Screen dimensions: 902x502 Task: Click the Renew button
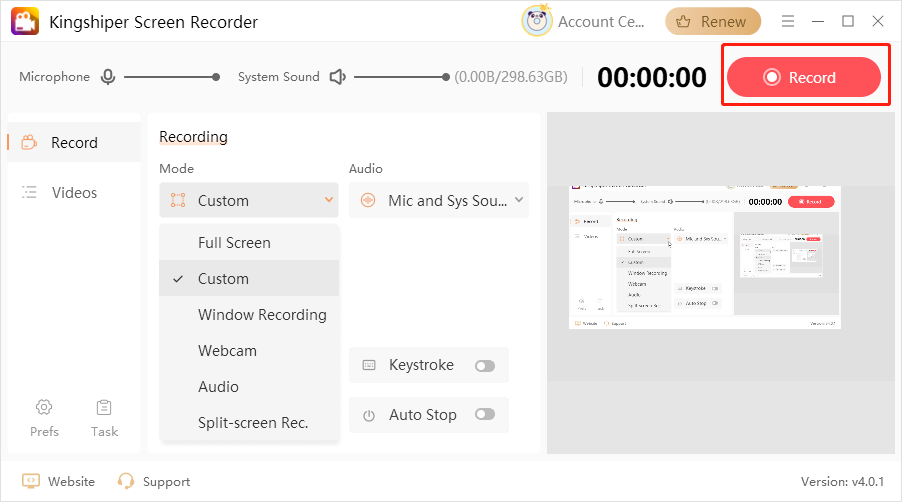pyautogui.click(x=713, y=22)
